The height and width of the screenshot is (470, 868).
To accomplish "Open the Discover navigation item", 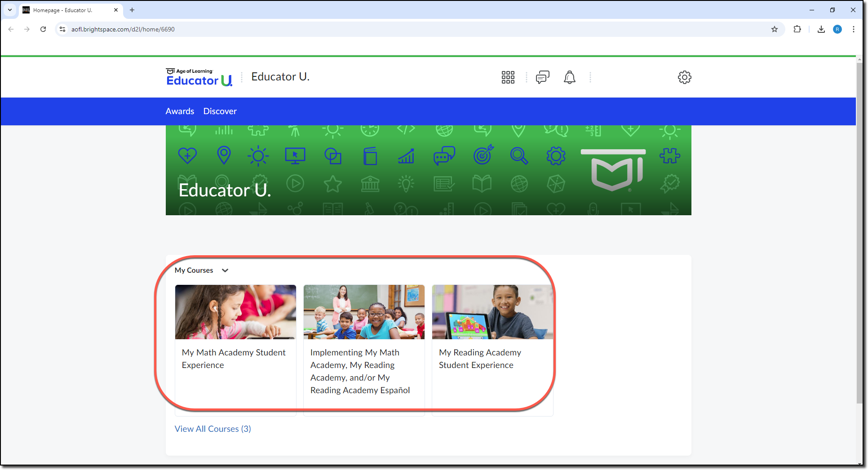I will click(220, 111).
